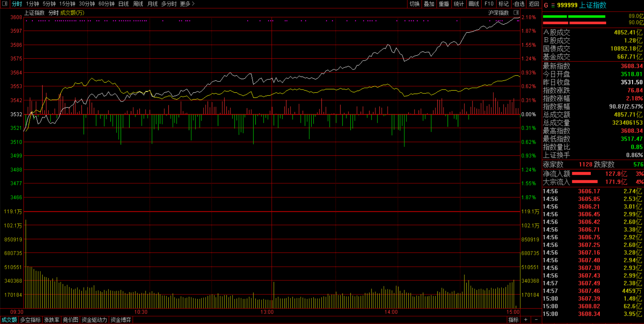Click the 沪深指数 label on chart
Image resolution: width=644 pixels, height=324 pixels.
coord(498,13)
